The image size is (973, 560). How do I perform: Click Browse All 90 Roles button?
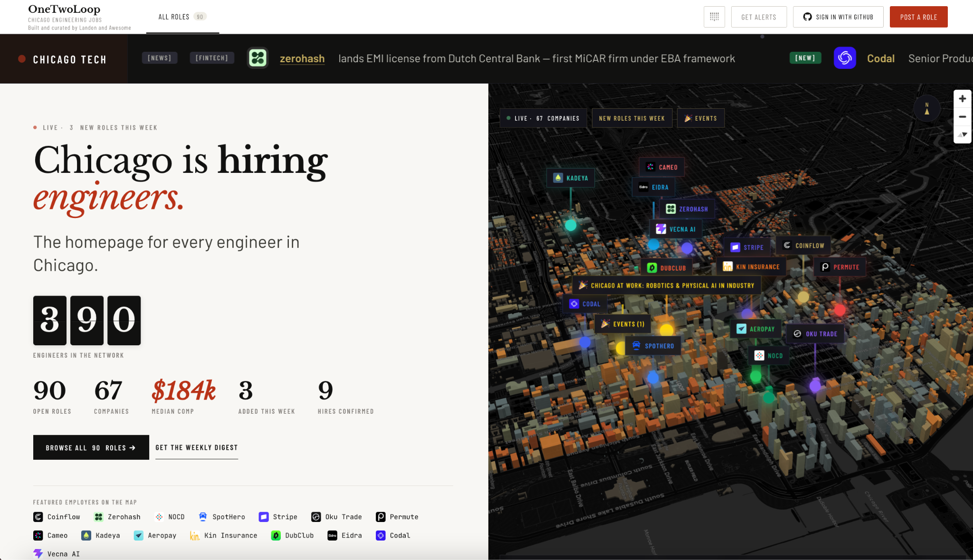click(x=91, y=447)
